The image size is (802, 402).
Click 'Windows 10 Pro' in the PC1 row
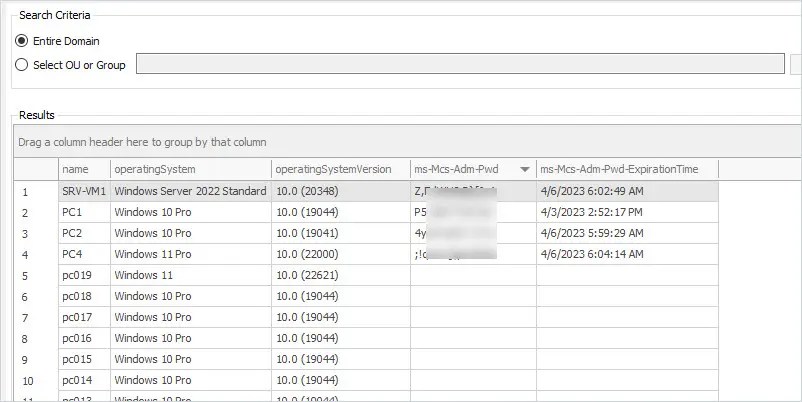(191, 212)
